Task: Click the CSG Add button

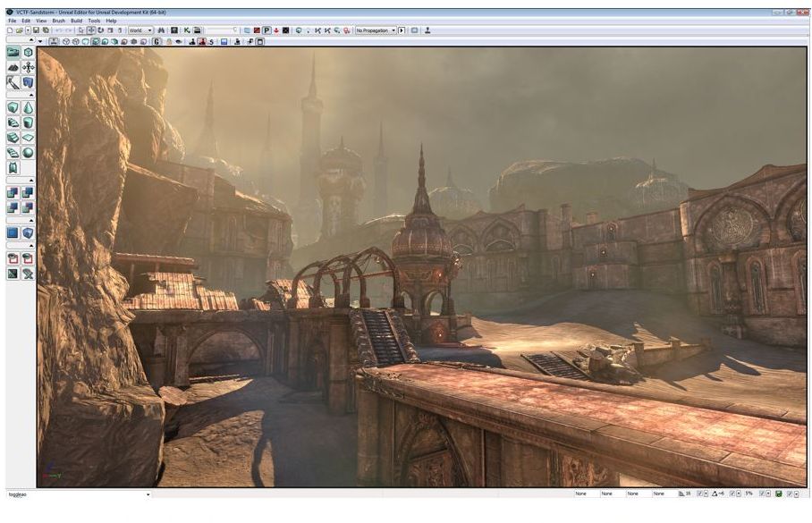Action: pyautogui.click(x=13, y=193)
